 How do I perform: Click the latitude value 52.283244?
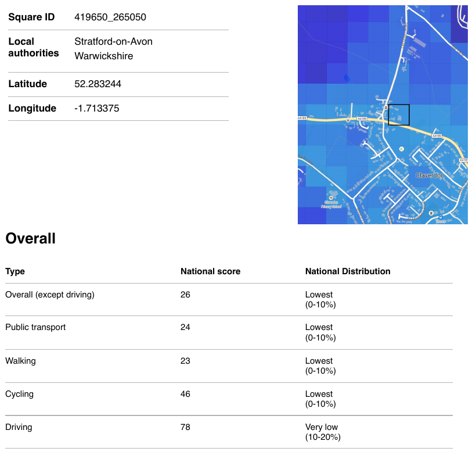coord(98,84)
